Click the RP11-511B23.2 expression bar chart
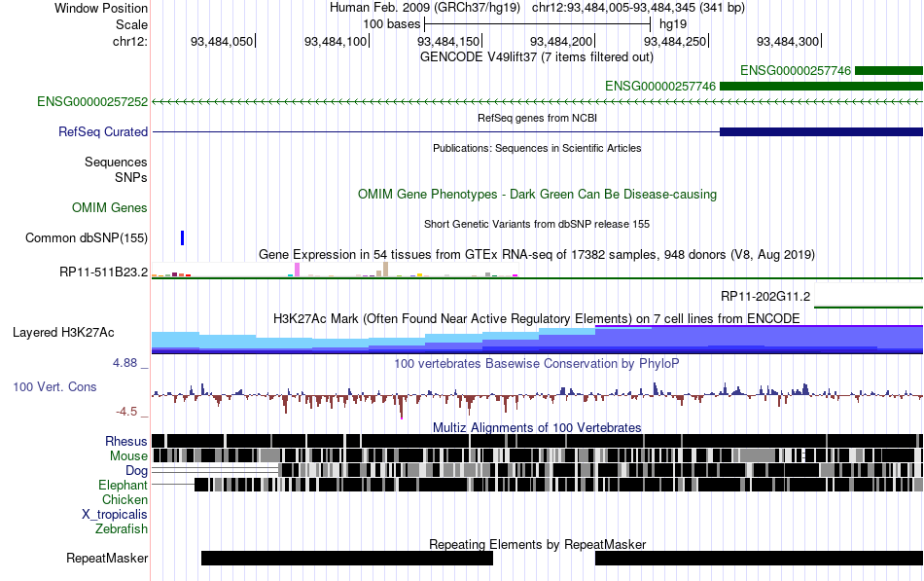The image size is (924, 581). click(x=335, y=271)
